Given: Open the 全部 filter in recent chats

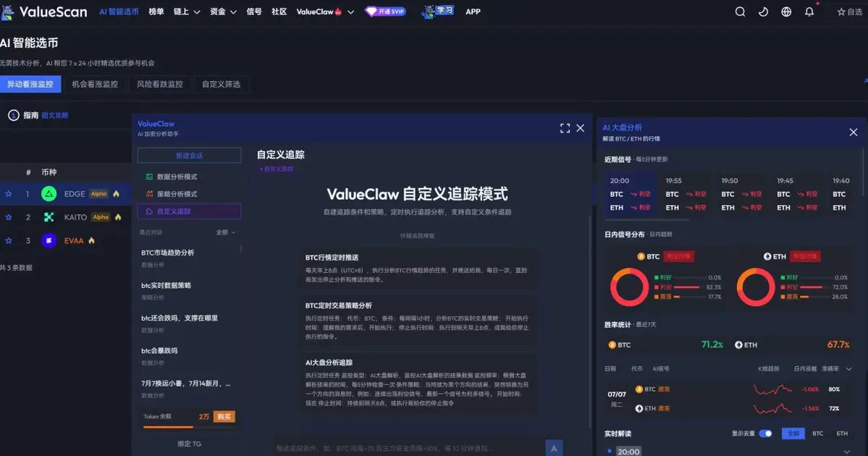Looking at the screenshot, I should click(225, 232).
